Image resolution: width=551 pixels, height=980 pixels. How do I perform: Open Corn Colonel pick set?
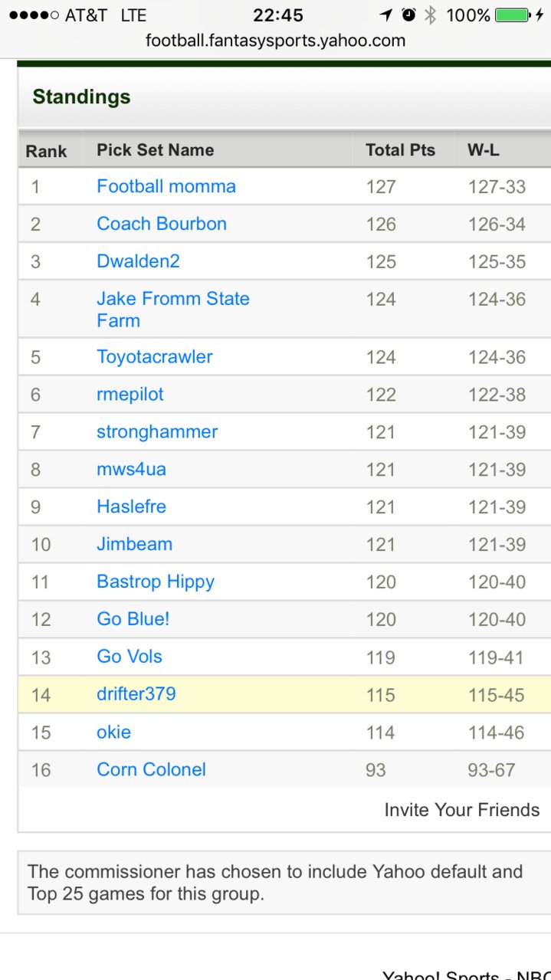tap(151, 769)
